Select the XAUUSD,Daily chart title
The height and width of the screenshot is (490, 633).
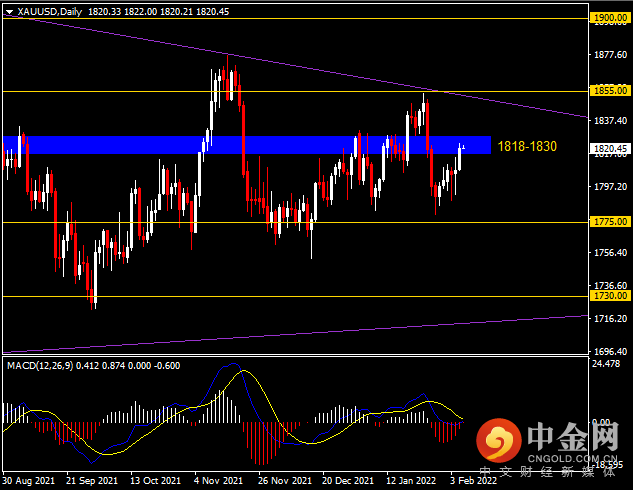pos(50,12)
